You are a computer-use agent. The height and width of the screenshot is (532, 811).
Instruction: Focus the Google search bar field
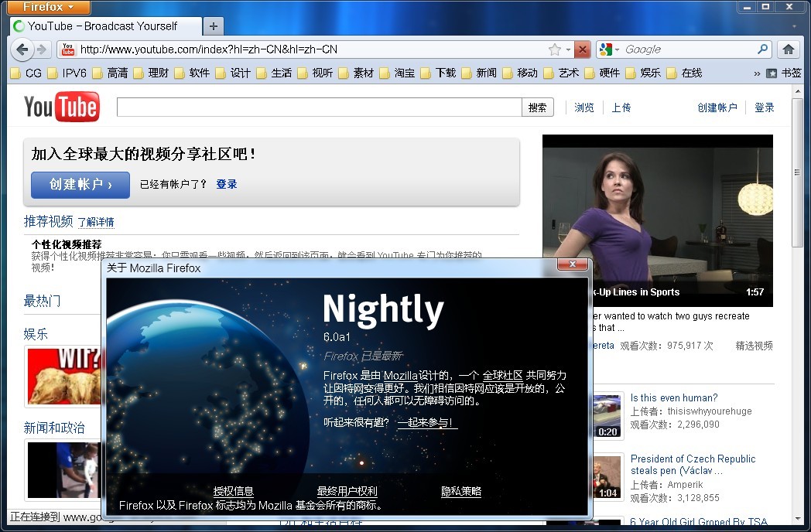coord(689,49)
